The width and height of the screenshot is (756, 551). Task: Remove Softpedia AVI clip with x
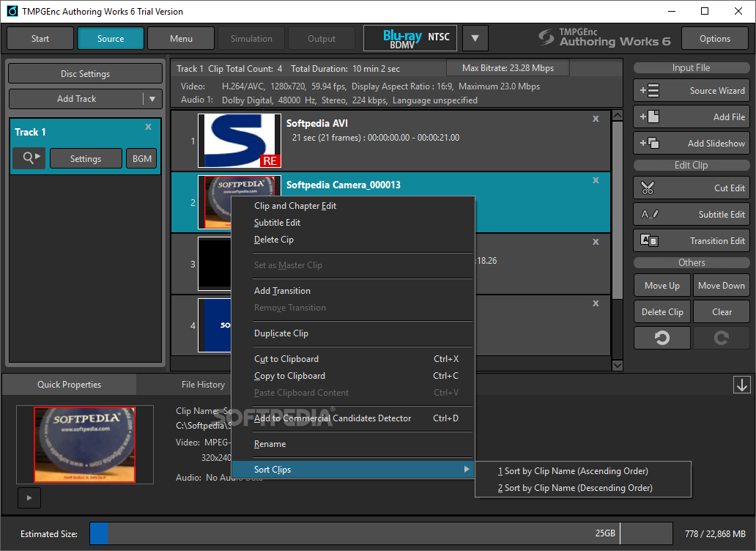pos(596,119)
